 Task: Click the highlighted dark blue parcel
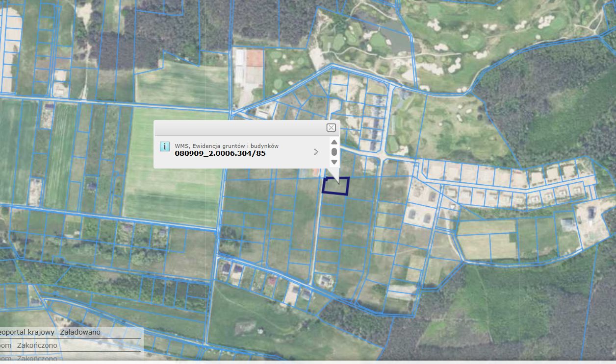(336, 186)
